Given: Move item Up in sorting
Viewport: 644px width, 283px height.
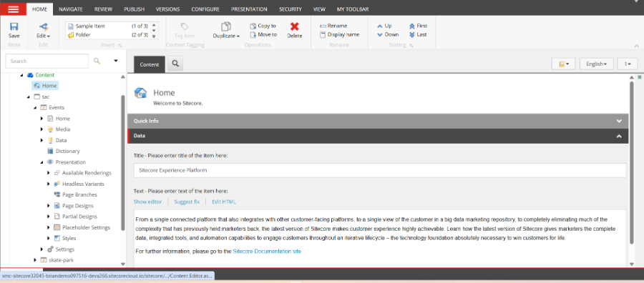Looking at the screenshot, I should (x=384, y=26).
